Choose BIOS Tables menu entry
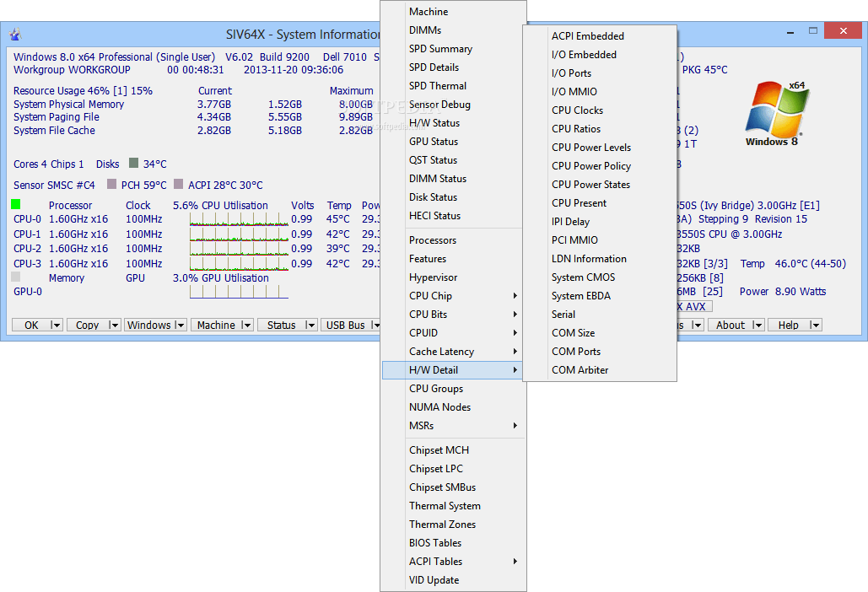This screenshot has width=868, height=592. point(453,543)
